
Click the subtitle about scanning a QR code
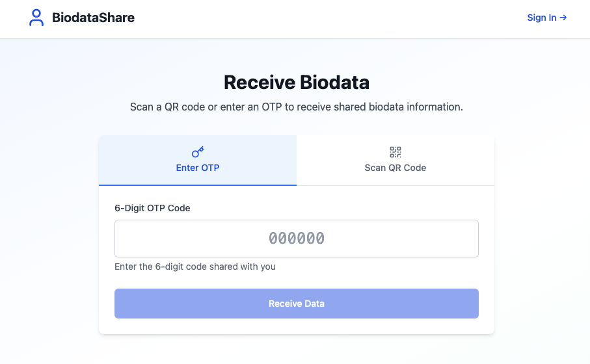(x=297, y=107)
